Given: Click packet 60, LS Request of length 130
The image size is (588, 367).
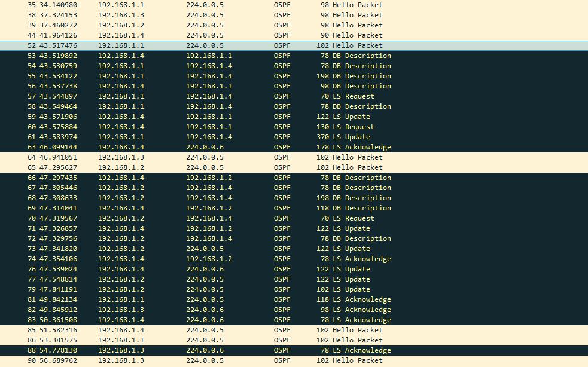Looking at the screenshot, I should click(x=179, y=126).
